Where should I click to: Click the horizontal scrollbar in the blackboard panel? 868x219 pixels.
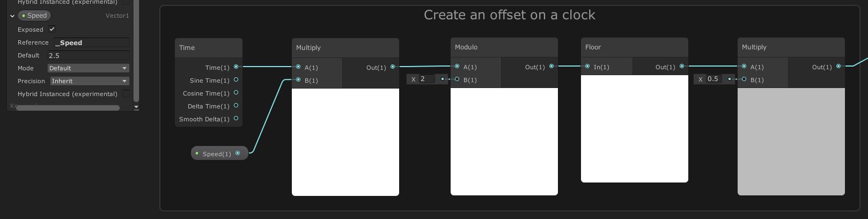point(68,108)
